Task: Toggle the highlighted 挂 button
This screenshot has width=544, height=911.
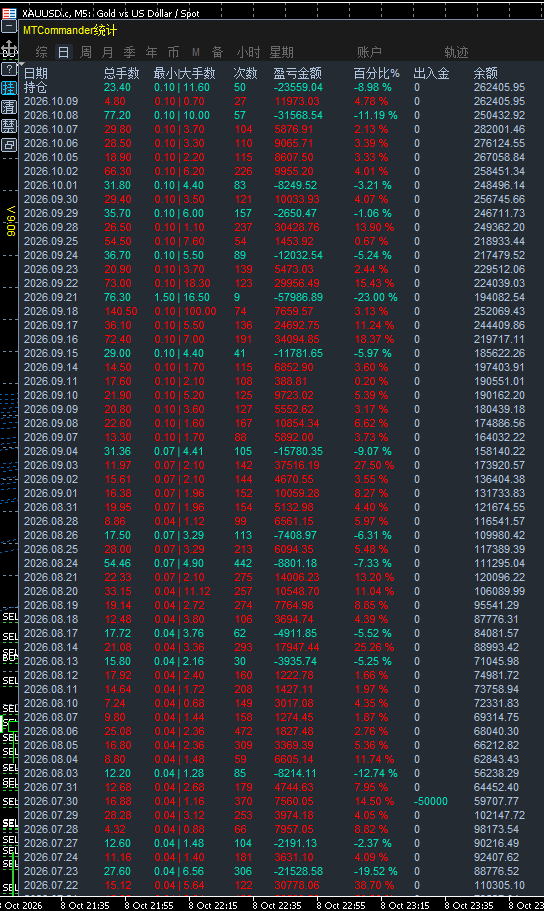Action: coord(9,88)
